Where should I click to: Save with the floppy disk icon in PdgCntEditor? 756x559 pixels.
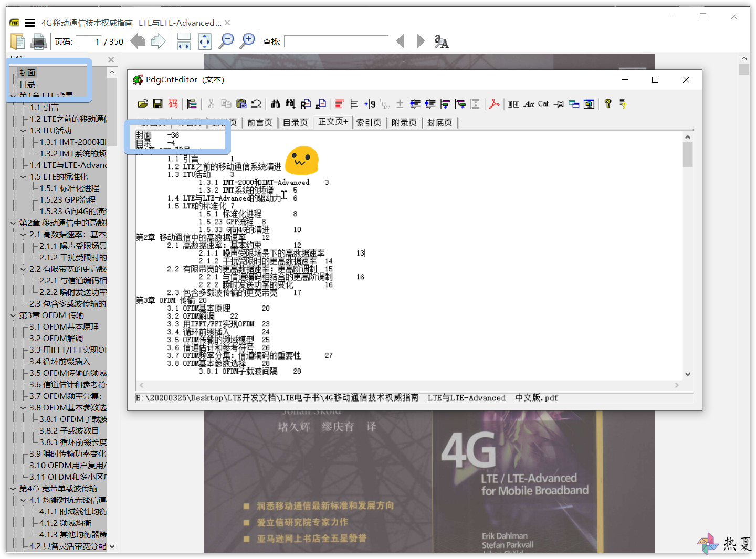157,104
